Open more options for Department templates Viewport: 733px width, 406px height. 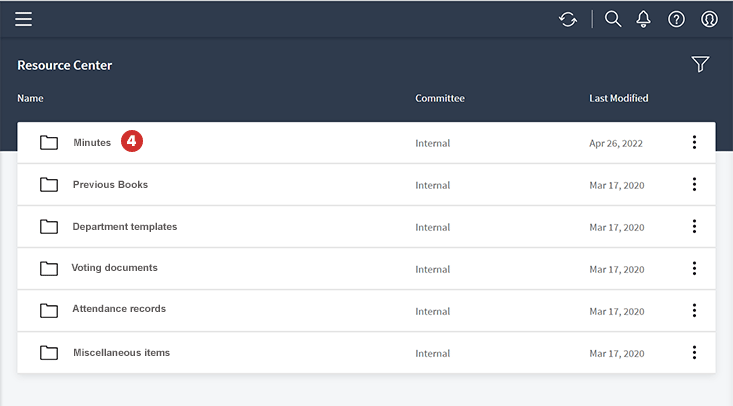[x=694, y=227]
